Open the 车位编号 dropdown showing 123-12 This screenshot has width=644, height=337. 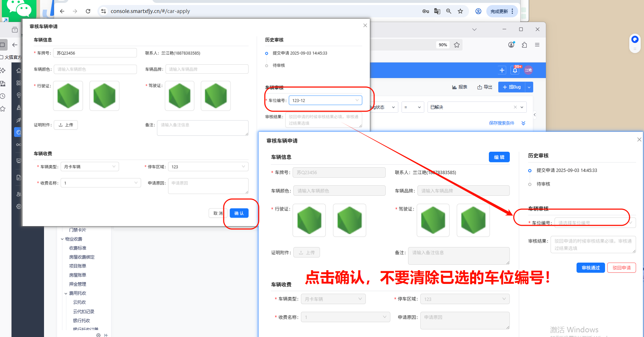(x=325, y=100)
